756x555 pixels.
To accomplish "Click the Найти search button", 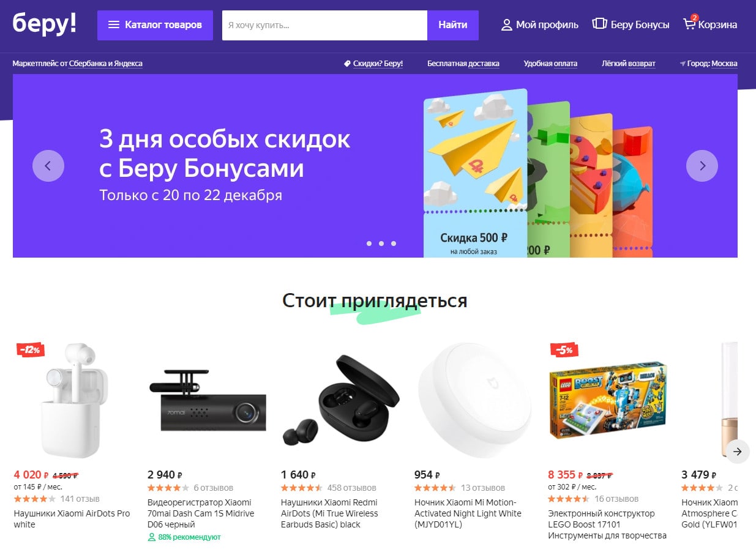I will click(453, 25).
